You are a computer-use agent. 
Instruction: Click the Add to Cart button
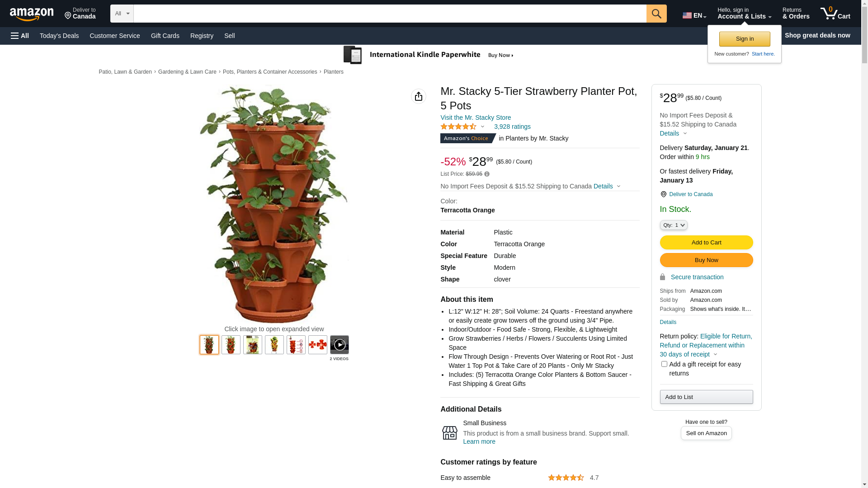706,243
